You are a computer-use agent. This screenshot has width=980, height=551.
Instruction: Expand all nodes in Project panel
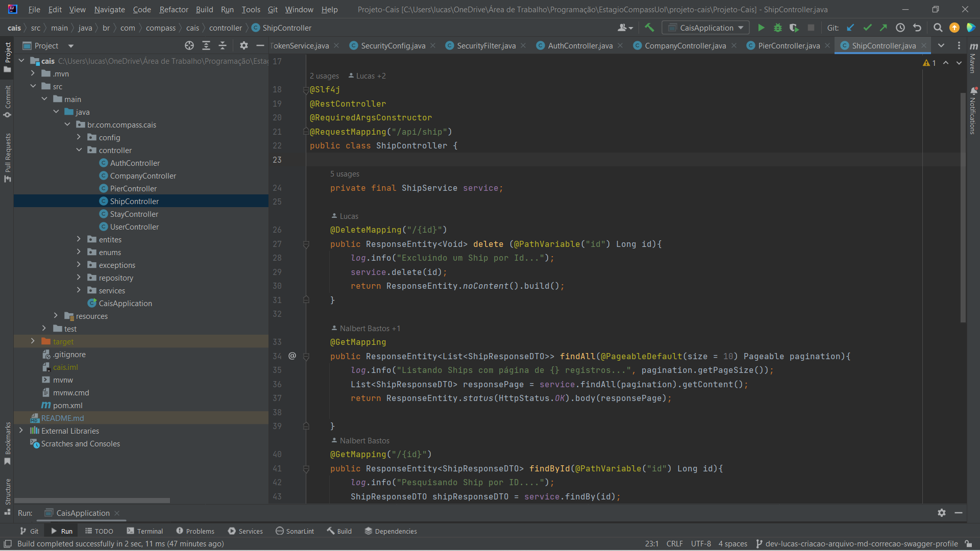tap(206, 46)
